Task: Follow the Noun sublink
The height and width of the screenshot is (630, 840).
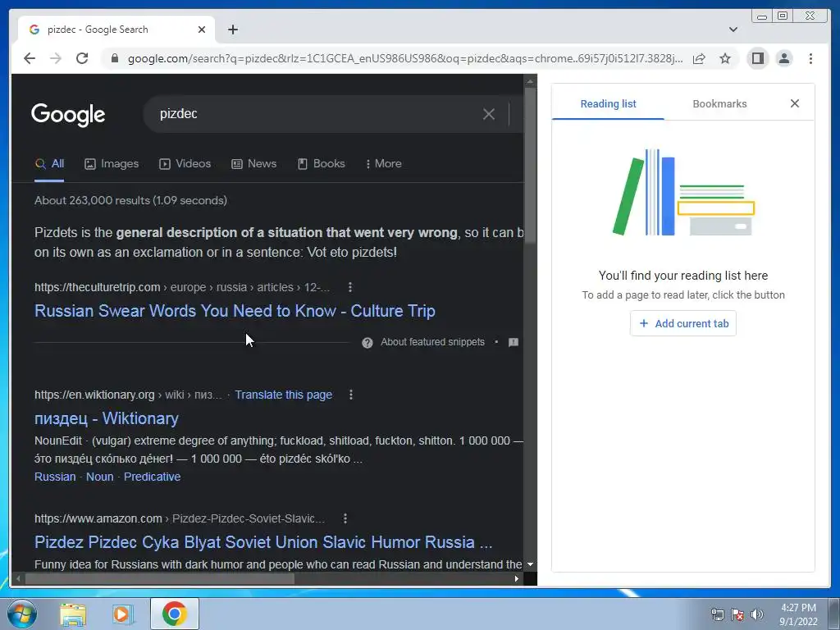Action: click(x=99, y=477)
